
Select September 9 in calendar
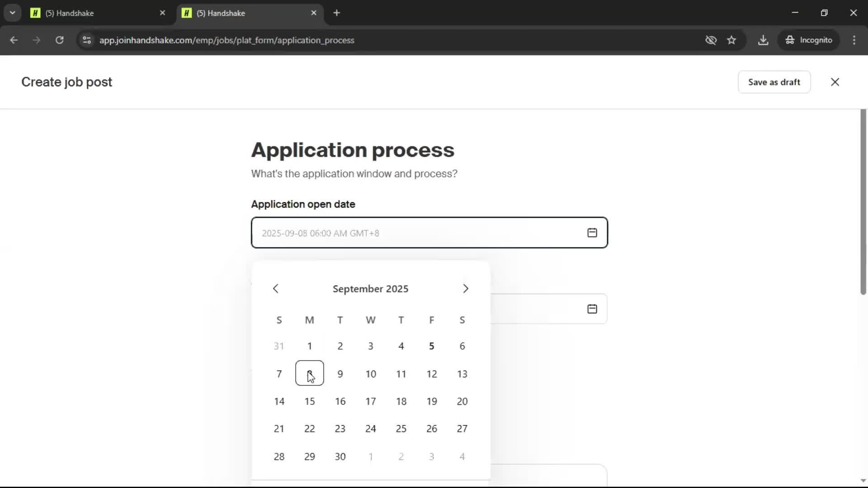(x=340, y=374)
